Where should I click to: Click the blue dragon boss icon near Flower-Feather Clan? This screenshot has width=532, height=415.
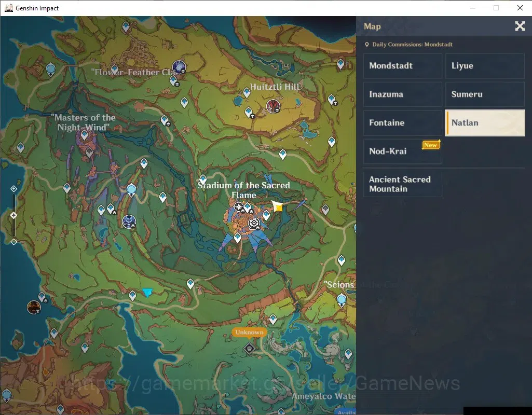[179, 67]
